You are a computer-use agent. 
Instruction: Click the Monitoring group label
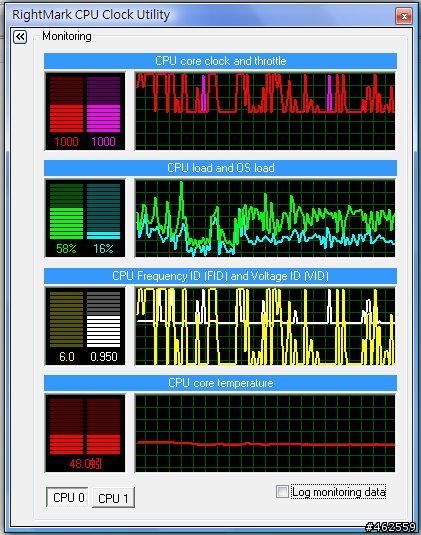coord(67,36)
